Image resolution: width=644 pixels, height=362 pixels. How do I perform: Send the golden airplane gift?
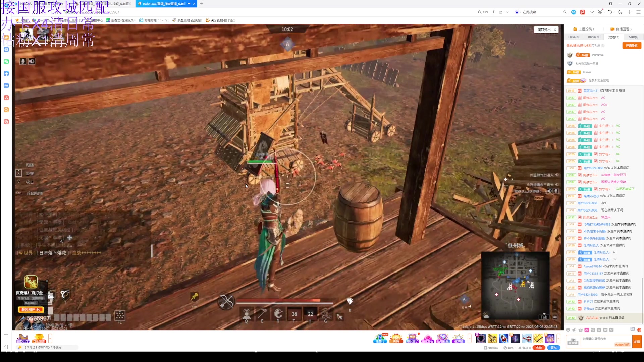click(492, 338)
